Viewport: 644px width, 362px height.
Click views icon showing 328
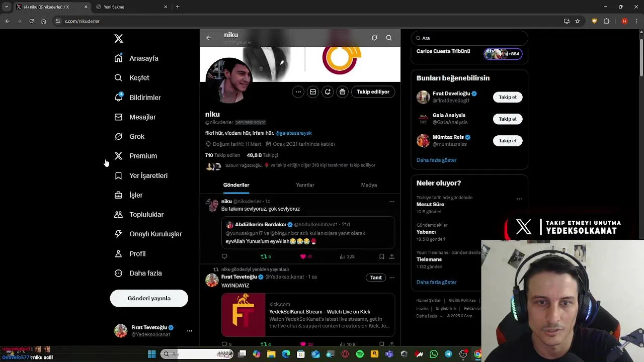coord(347,256)
